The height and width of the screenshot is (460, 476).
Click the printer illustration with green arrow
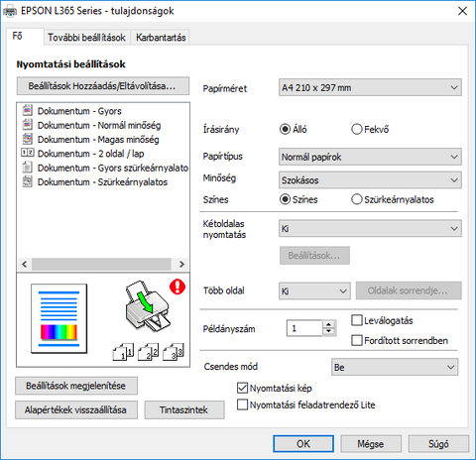click(x=148, y=306)
